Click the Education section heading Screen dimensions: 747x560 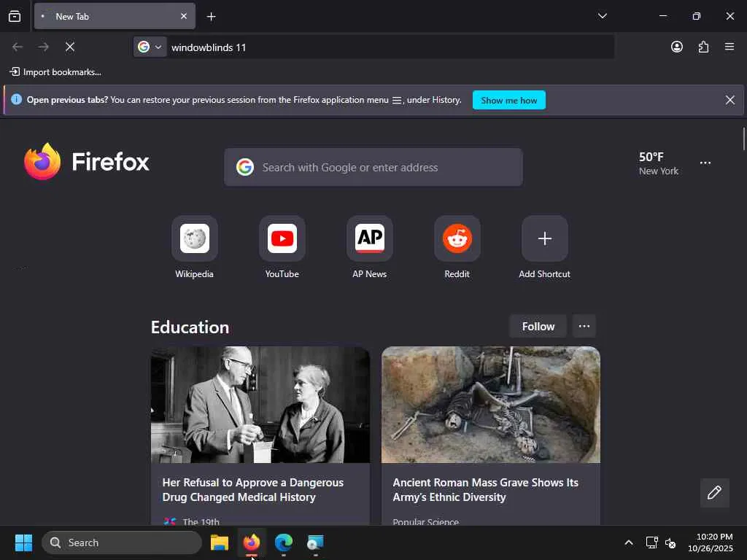[x=190, y=327]
